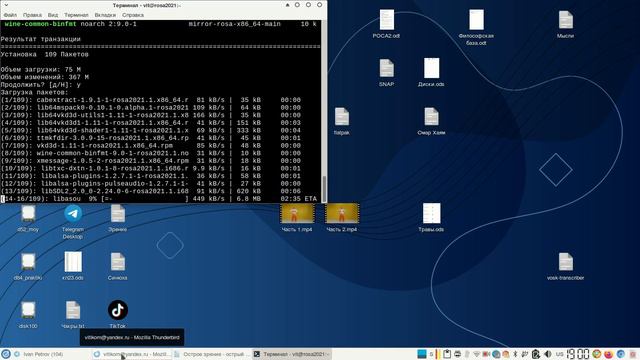Viewport: 640px width, 360px height.
Task: Launch Firefox from the taskbar tray
Action: [609, 354]
